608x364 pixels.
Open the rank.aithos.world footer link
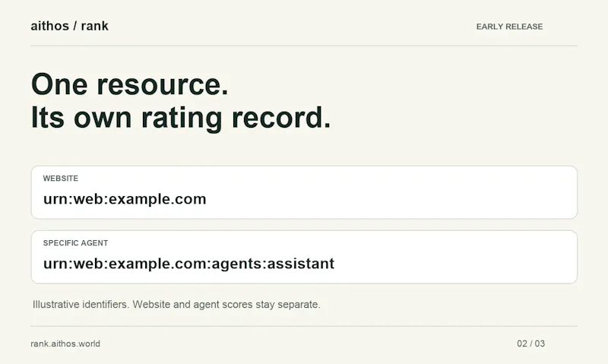click(65, 343)
